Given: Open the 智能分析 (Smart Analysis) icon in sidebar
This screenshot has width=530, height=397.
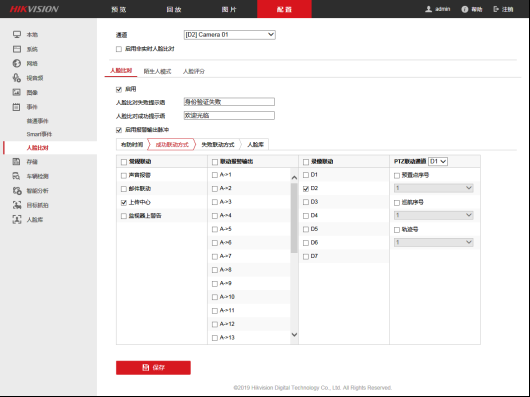Looking at the screenshot, I should pos(17,191).
